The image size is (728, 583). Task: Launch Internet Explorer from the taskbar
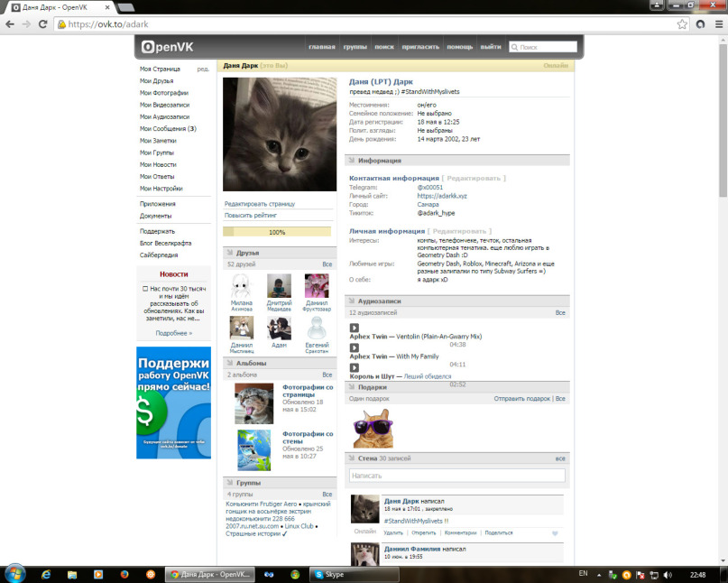pyautogui.click(x=45, y=575)
